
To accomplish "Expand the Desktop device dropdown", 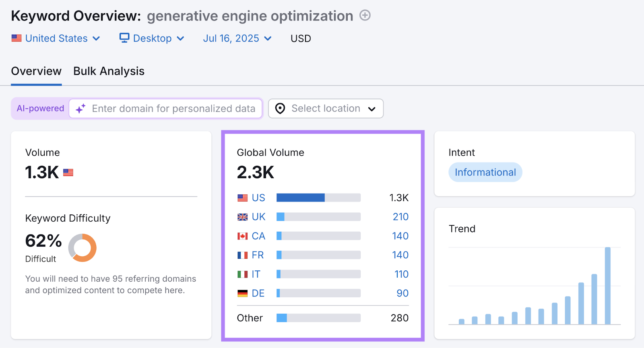I will click(152, 38).
